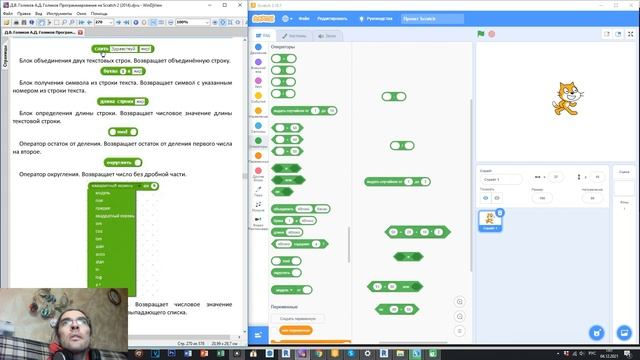Switch to small stage layout
640x360 pixels.
[x=607, y=34]
